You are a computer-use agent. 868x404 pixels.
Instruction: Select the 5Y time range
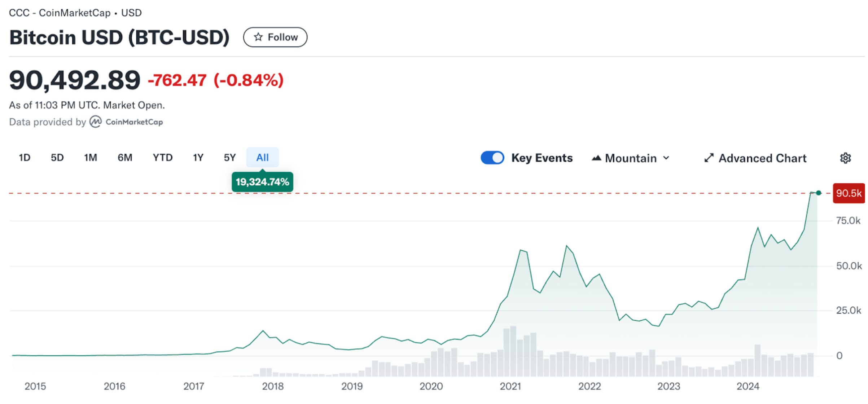tap(229, 158)
